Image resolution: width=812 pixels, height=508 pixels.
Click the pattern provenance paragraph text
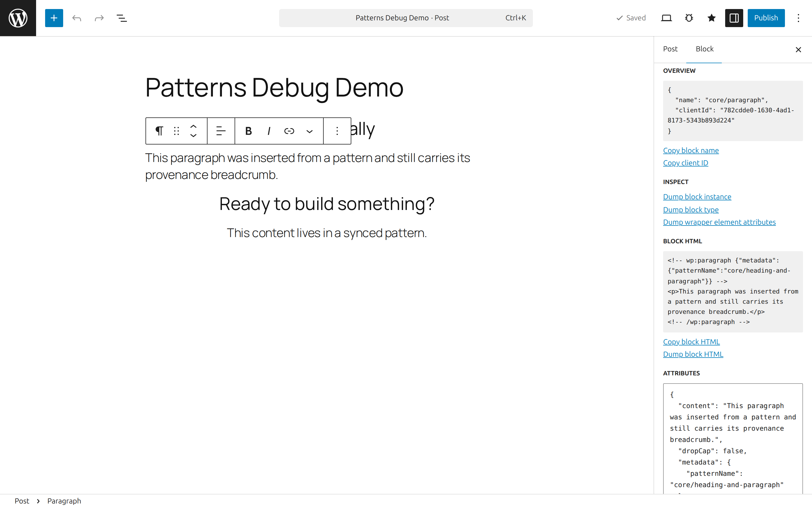coord(308,166)
